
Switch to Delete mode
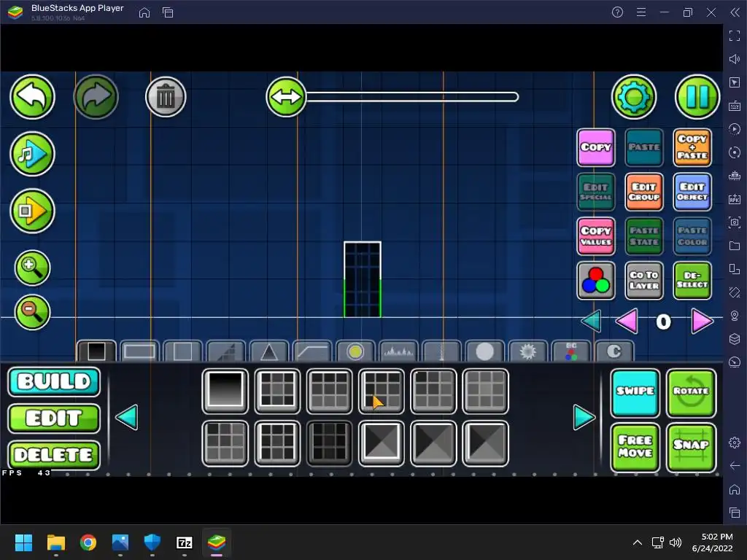coord(54,455)
